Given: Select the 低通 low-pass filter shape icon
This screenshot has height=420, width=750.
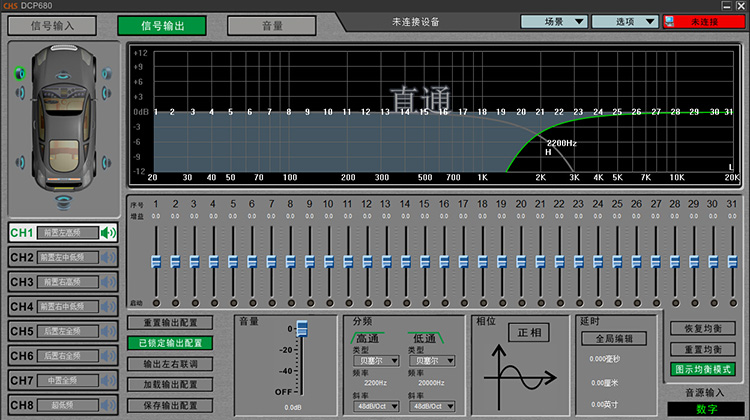Looking at the screenshot, I should [424, 338].
